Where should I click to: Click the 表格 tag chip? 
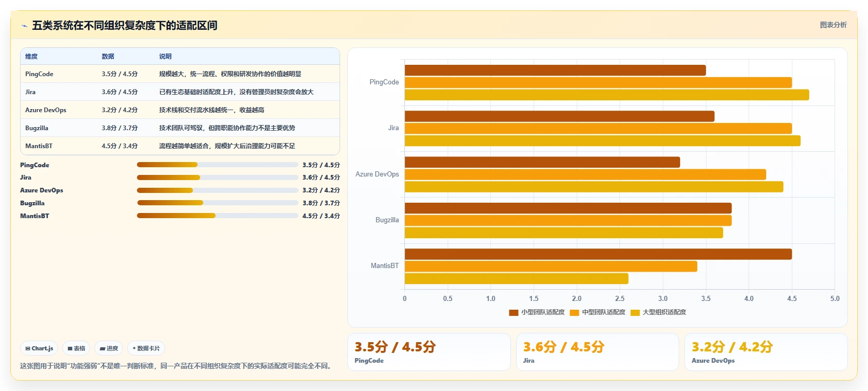[x=76, y=348]
